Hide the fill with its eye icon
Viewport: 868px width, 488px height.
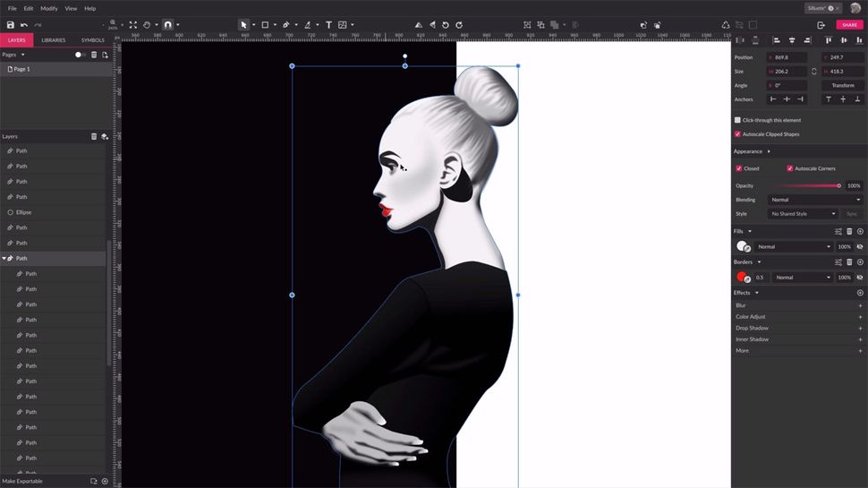pyautogui.click(x=860, y=246)
